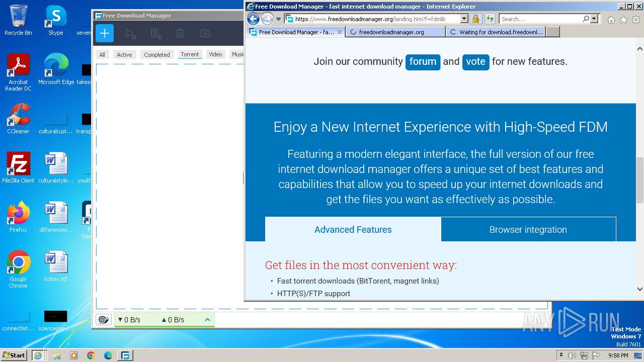Viewport: 644px width, 362px height.
Task: Select the Active filter tab in FDM
Action: click(x=124, y=55)
